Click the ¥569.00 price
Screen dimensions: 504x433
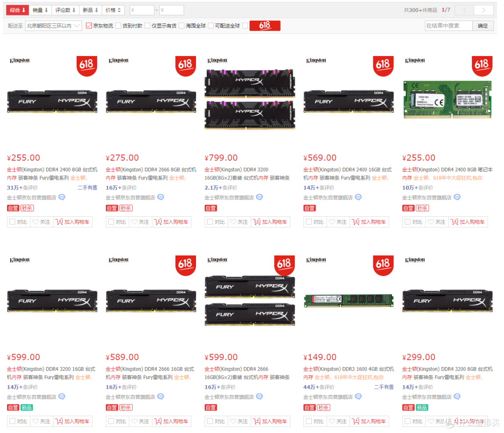tap(320, 157)
